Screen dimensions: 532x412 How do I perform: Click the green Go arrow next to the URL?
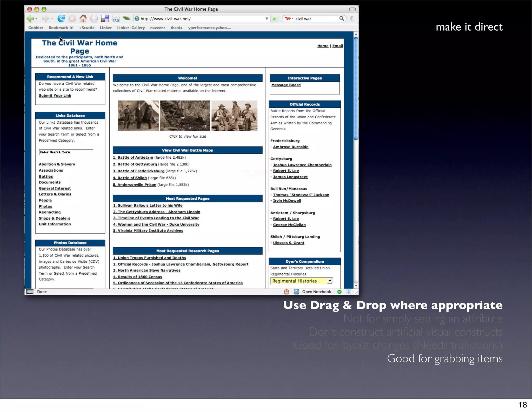coord(274,19)
